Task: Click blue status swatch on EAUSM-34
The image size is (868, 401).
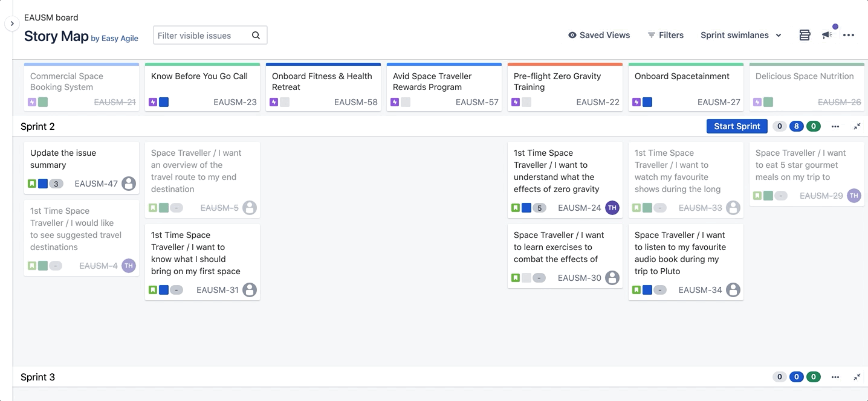Action: pos(647,290)
